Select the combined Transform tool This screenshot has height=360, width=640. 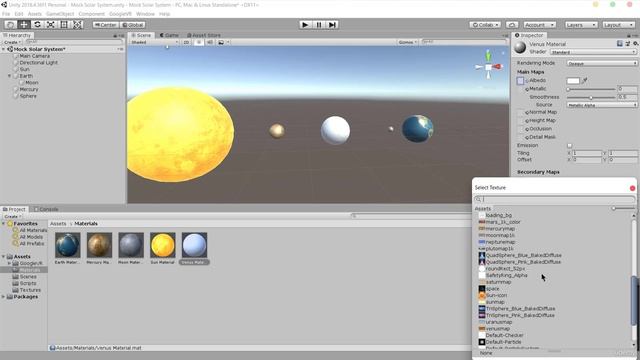point(77,24)
